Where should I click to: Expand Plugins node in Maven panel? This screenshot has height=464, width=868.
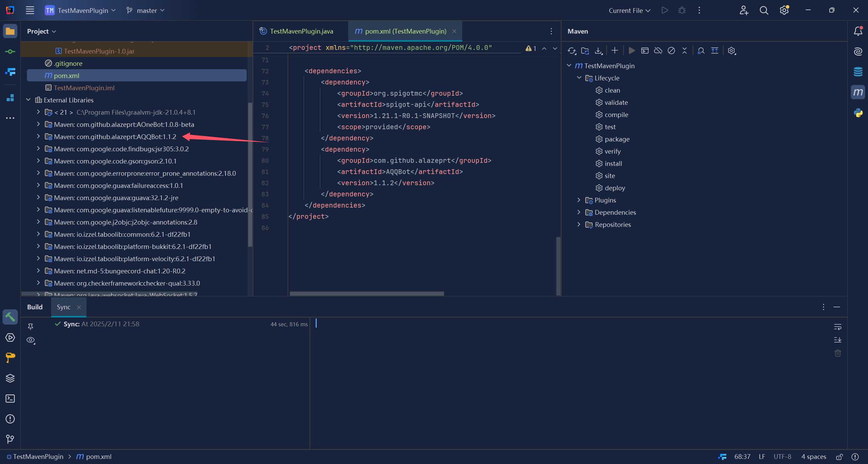click(x=579, y=200)
